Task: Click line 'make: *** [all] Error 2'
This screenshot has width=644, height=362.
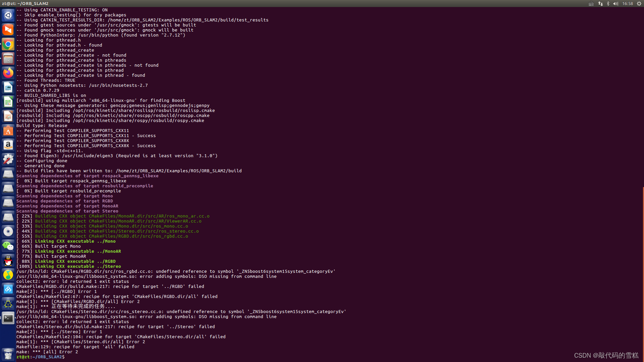Action: pos(47,352)
